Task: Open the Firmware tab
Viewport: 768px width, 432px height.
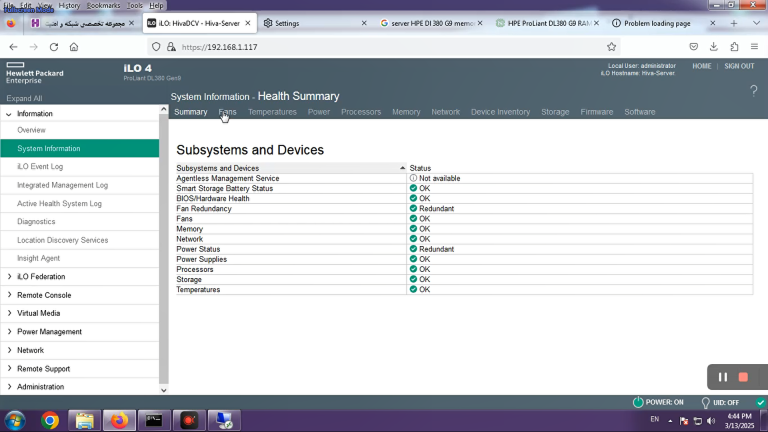Action: click(x=597, y=112)
